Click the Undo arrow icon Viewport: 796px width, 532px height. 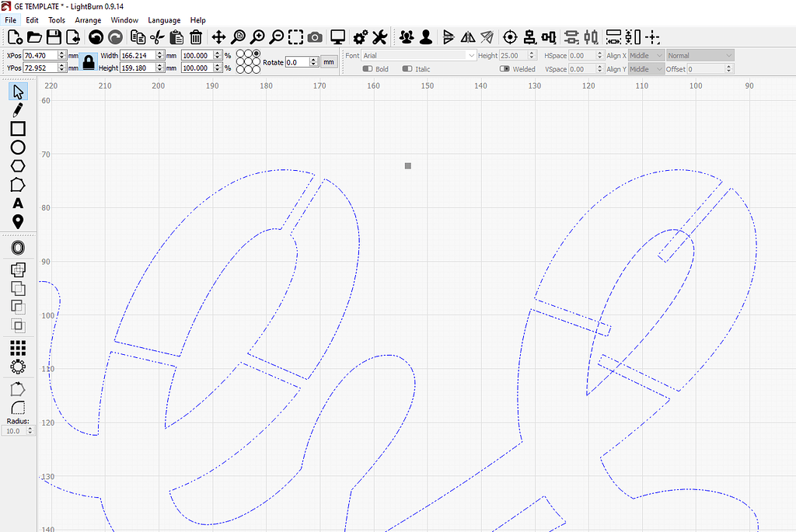pyautogui.click(x=97, y=37)
